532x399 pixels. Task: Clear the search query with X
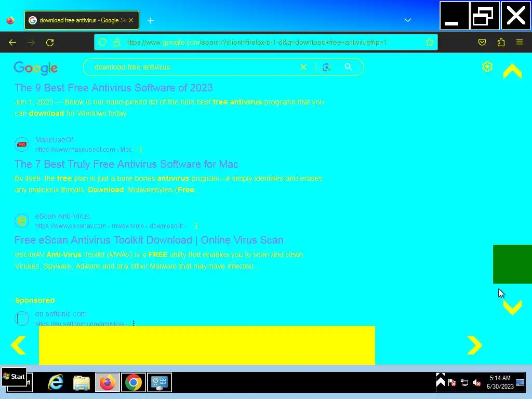tap(303, 67)
